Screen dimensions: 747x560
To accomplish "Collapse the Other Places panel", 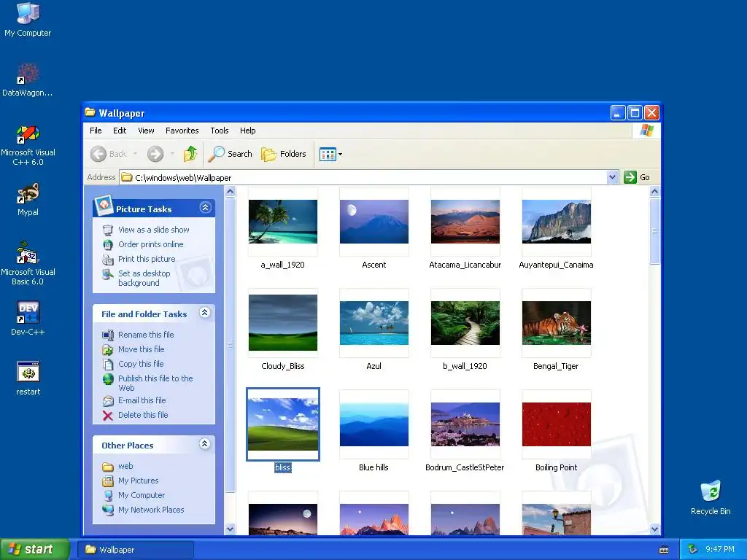I will [205, 444].
